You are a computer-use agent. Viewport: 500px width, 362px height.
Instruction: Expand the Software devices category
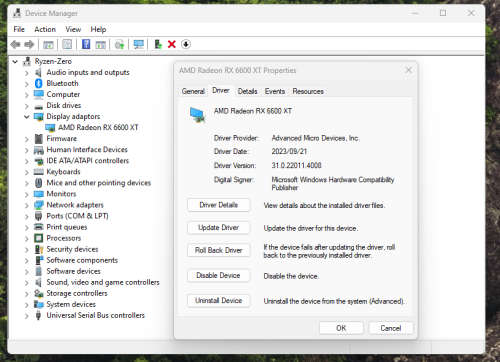(x=27, y=271)
